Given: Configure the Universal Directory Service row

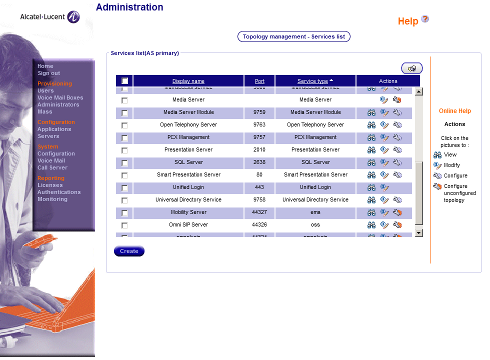Looking at the screenshot, I should coord(397,200).
